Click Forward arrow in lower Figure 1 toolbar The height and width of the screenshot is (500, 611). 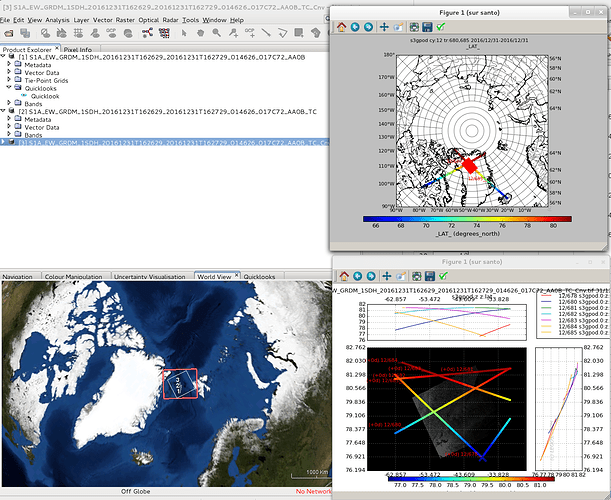(371, 276)
